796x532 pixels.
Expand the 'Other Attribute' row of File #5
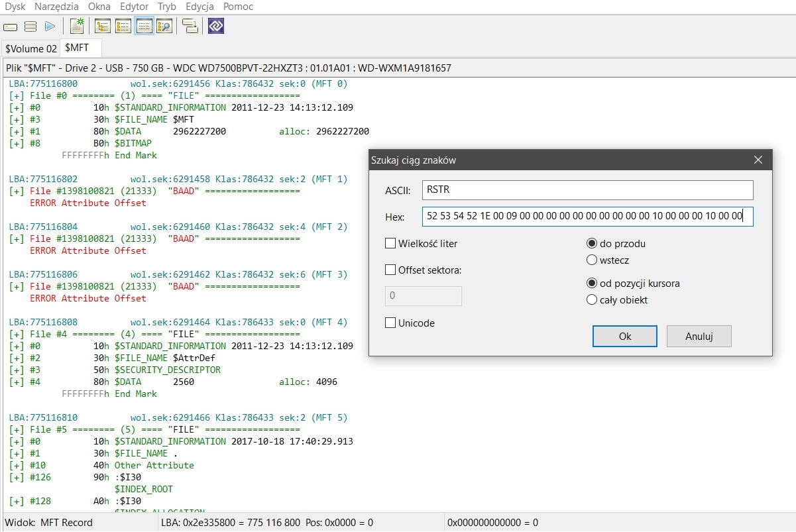(x=17, y=465)
